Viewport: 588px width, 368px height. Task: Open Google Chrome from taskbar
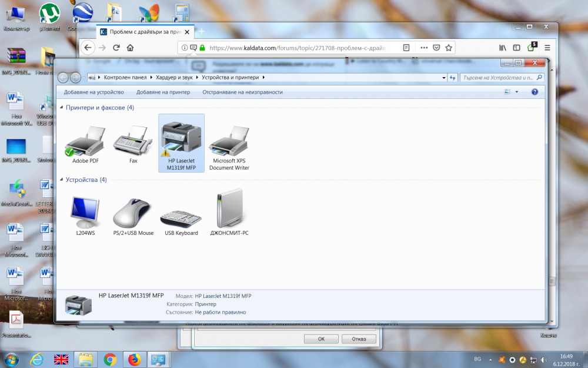pyautogui.click(x=110, y=360)
